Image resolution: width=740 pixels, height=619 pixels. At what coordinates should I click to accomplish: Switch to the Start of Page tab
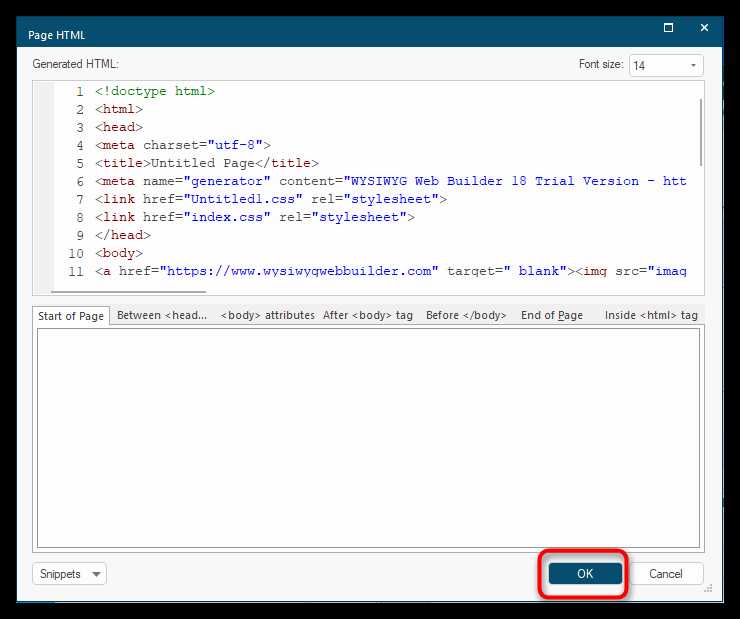click(71, 316)
